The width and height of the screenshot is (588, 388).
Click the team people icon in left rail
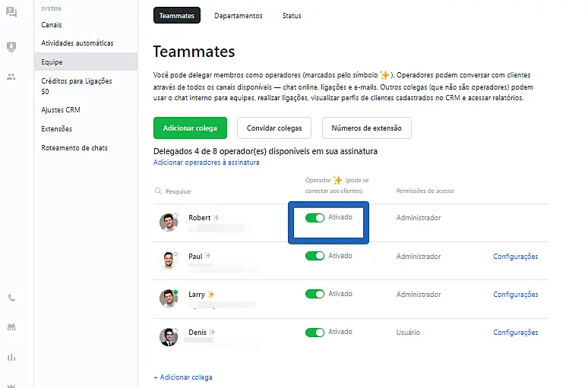point(11,77)
